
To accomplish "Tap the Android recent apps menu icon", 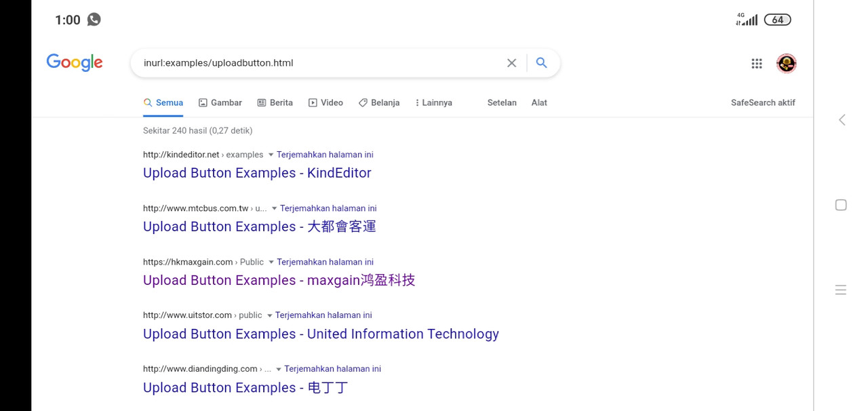I will pos(841,290).
